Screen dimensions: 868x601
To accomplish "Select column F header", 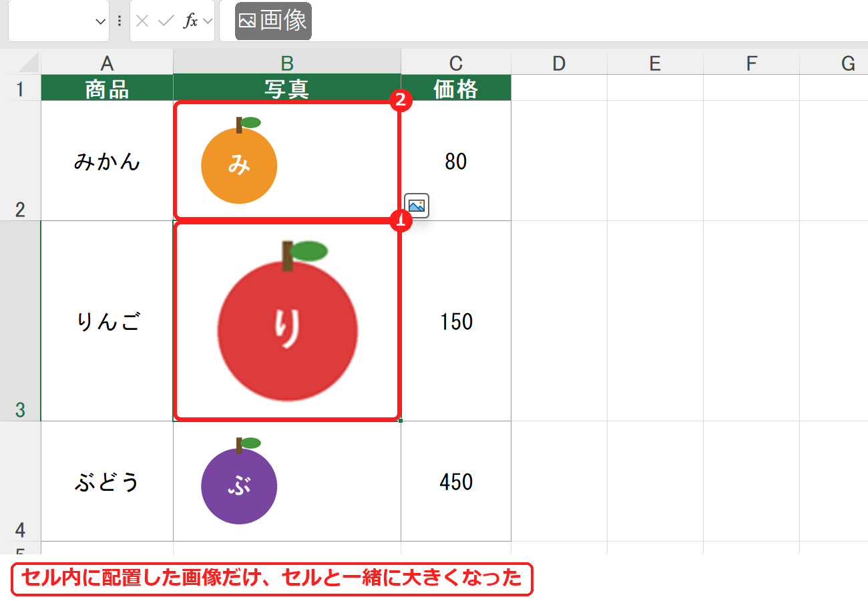I will [x=752, y=63].
